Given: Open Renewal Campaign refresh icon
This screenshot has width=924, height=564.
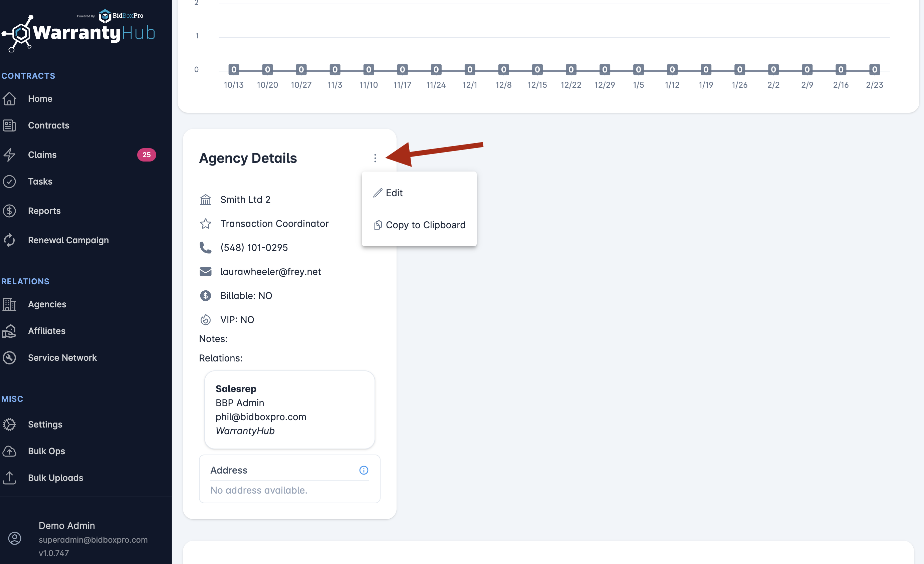Looking at the screenshot, I should pyautogui.click(x=9, y=240).
